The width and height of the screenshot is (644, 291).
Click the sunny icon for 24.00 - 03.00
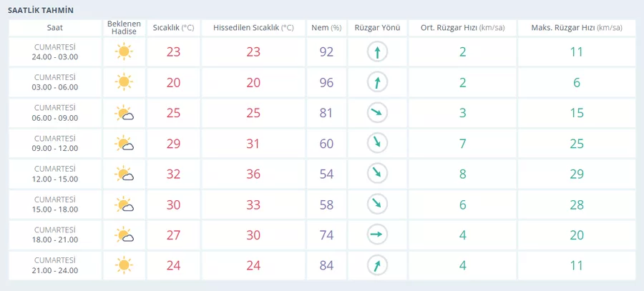point(124,52)
